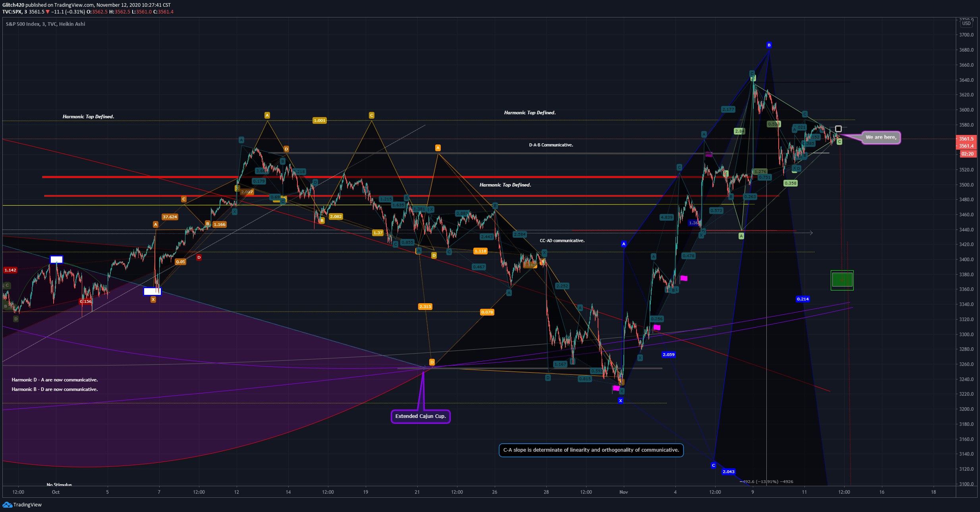This screenshot has height=512, width=980.
Task: Click the small white square marker near 3575
Action: tap(838, 129)
